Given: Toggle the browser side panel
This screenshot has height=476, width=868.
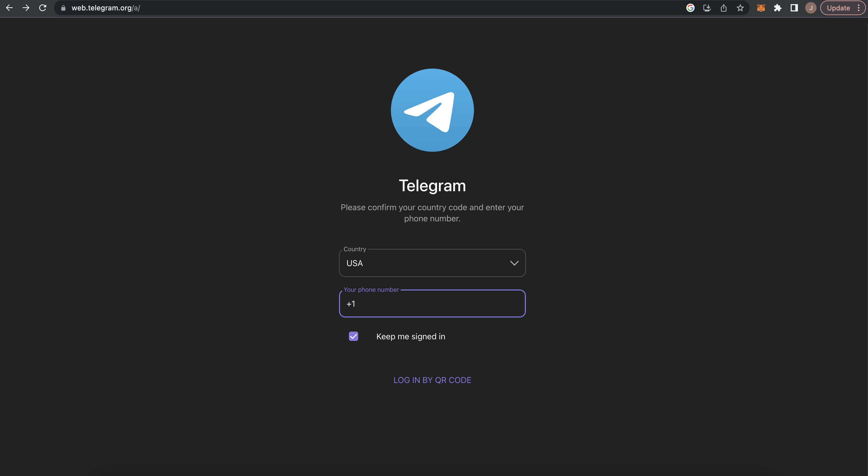Looking at the screenshot, I should (794, 8).
